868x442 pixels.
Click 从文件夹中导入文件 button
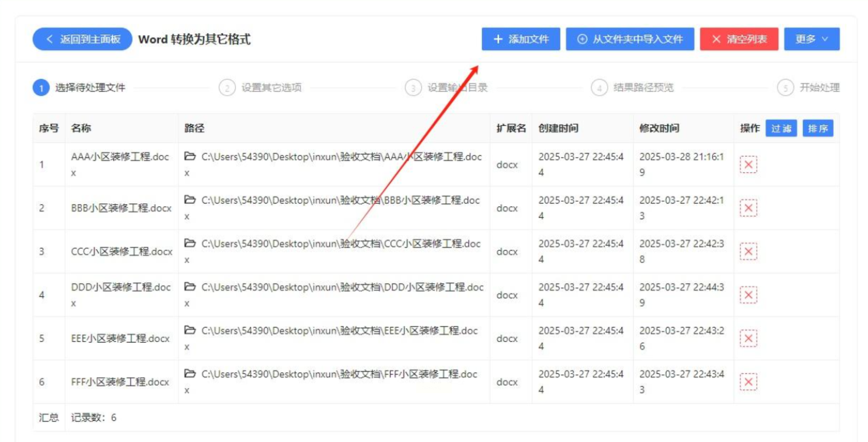pos(630,39)
